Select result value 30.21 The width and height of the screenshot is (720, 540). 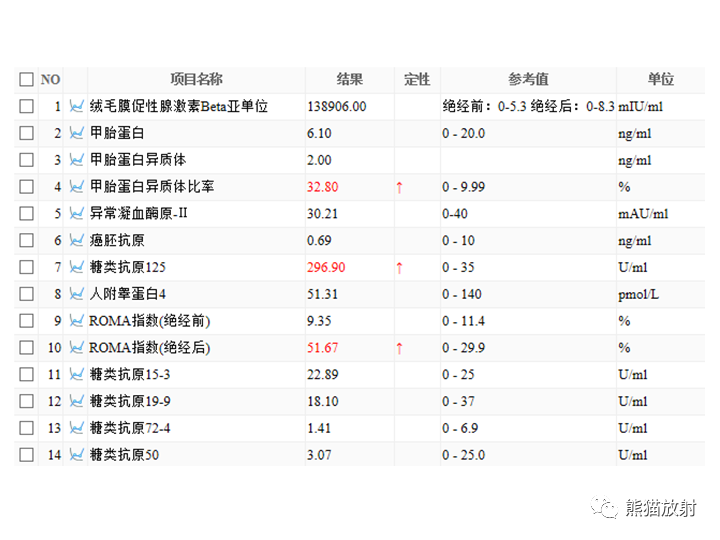click(x=322, y=214)
